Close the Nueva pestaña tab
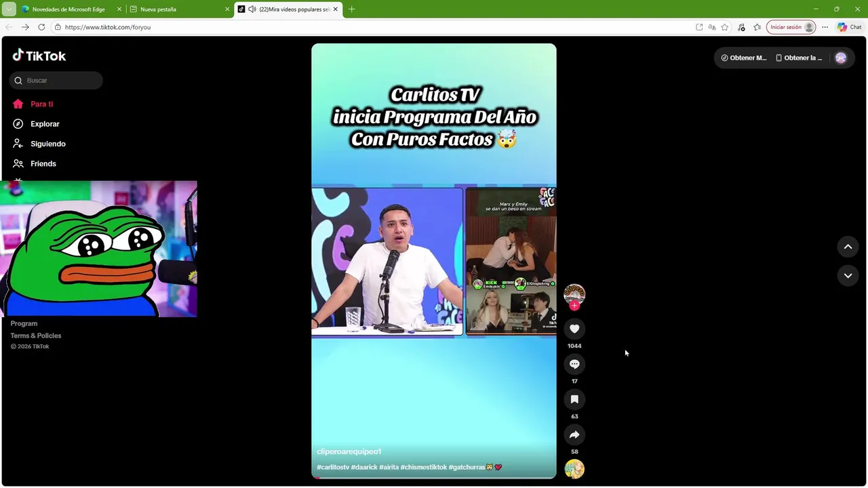 click(x=227, y=9)
